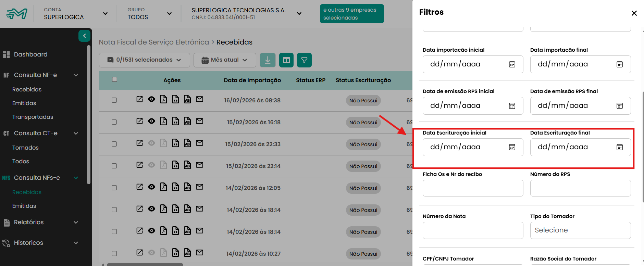Expand the 0/1531 selecionados dropdown
Image resolution: width=644 pixels, height=266 pixels.
[x=144, y=60]
